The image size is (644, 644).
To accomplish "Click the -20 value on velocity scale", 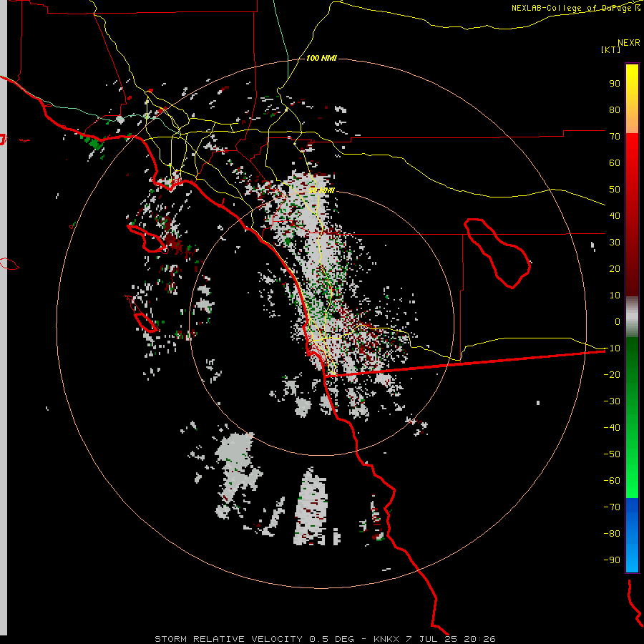I will click(612, 374).
